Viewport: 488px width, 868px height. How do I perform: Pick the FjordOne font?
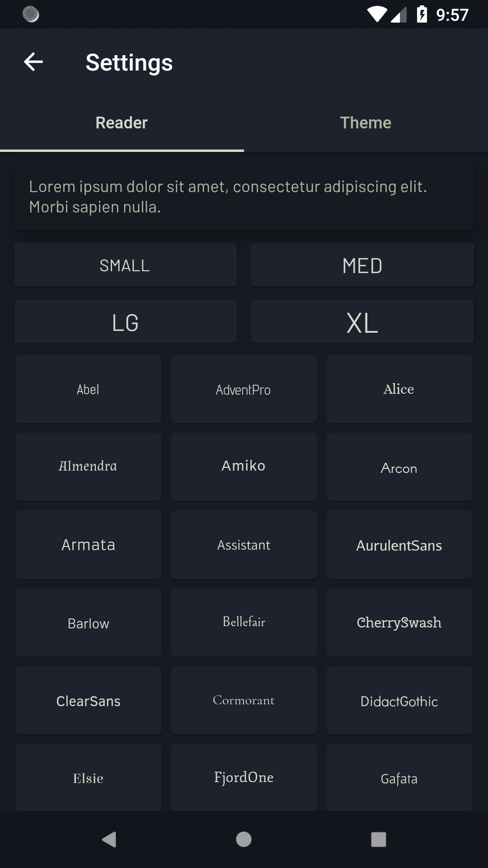tap(244, 778)
